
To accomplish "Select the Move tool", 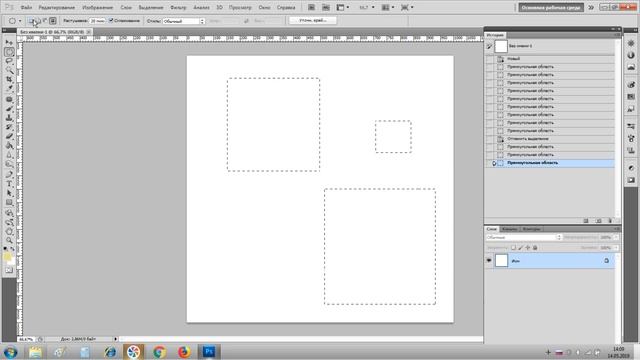I will point(9,43).
